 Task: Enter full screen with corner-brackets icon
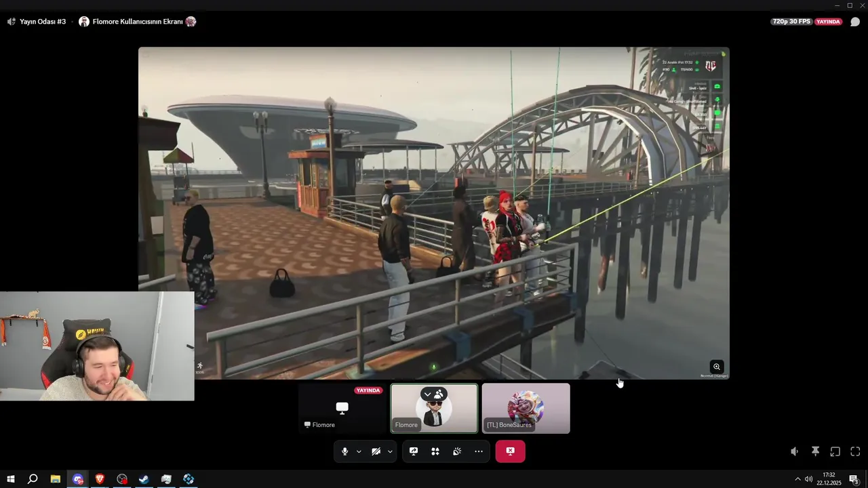coord(855,451)
